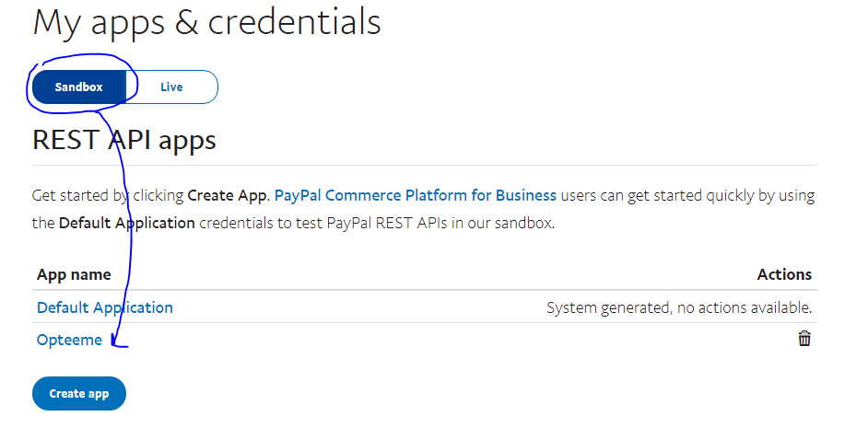
Task: Delete the Opteeme app with trash icon
Action: 804,339
